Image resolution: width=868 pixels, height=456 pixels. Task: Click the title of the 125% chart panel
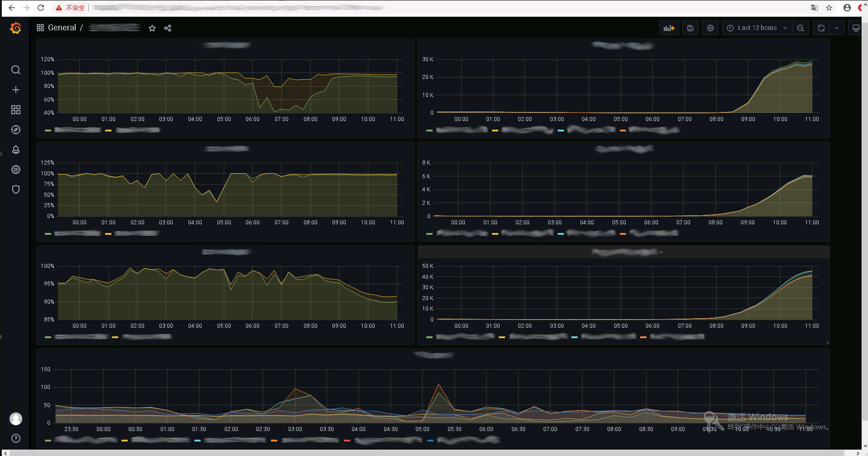[x=227, y=149]
